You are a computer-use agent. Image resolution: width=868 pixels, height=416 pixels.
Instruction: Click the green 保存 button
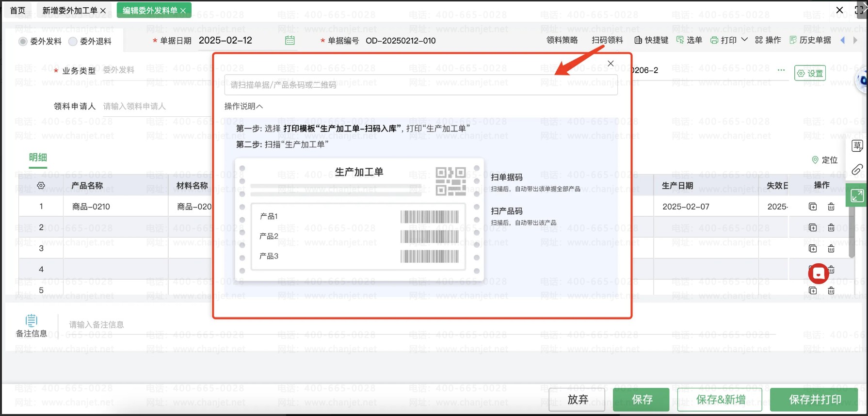pos(641,400)
